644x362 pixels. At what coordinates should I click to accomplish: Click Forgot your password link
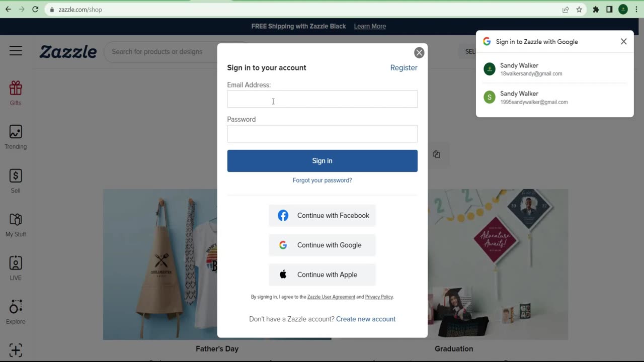point(322,180)
